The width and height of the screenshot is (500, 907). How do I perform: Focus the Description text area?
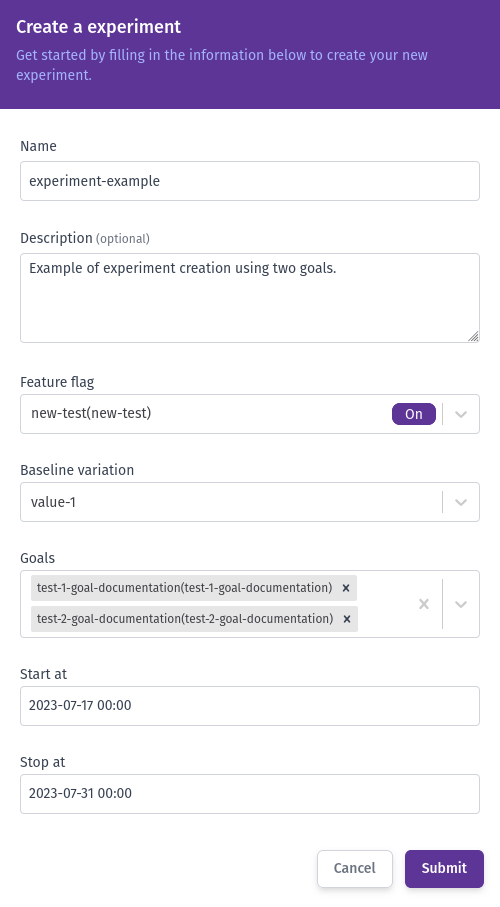click(x=250, y=298)
